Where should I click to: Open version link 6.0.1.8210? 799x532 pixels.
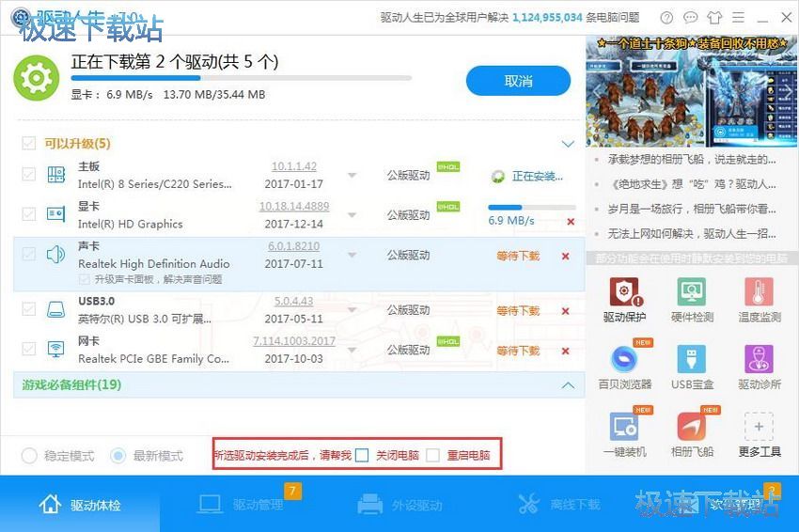(294, 245)
